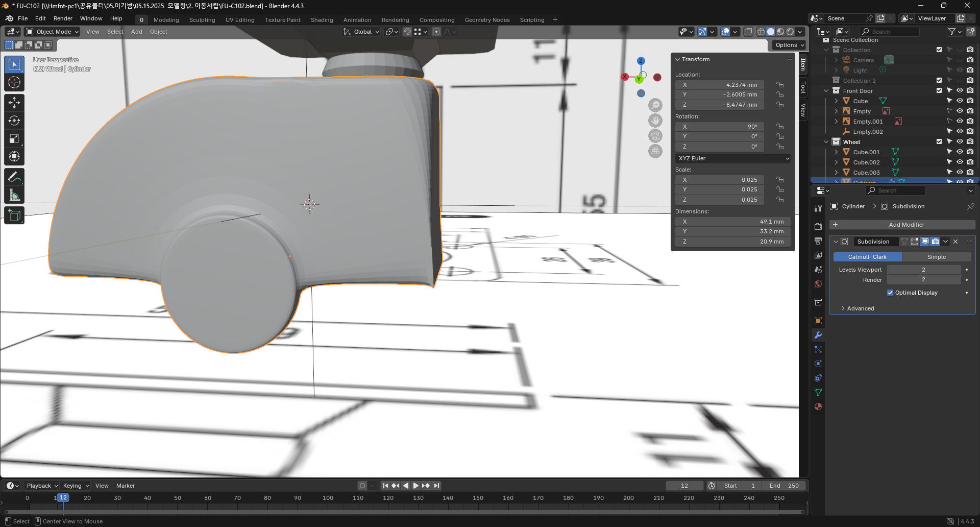Open the Particles properties tab
Viewport: 980px width, 527px height.
(818, 349)
